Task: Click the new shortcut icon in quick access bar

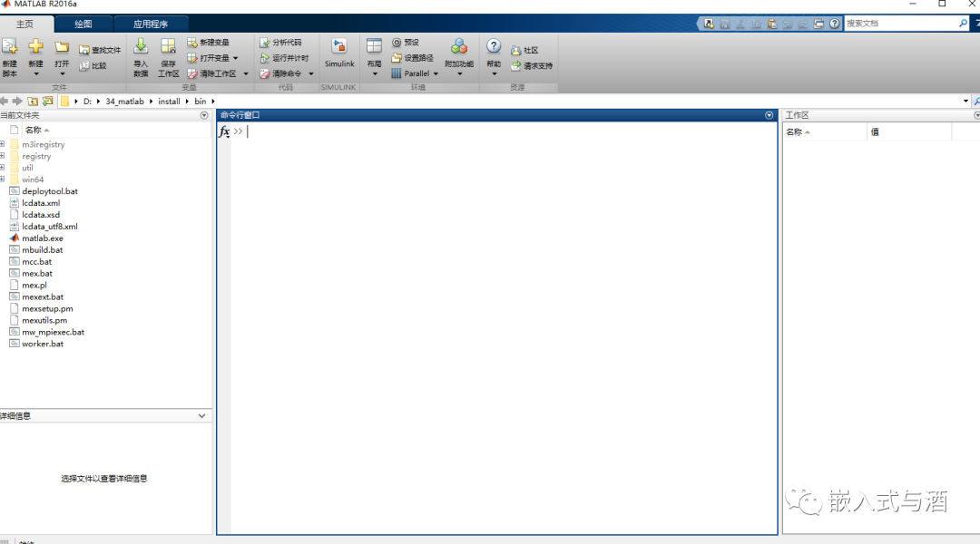Action: (x=709, y=24)
